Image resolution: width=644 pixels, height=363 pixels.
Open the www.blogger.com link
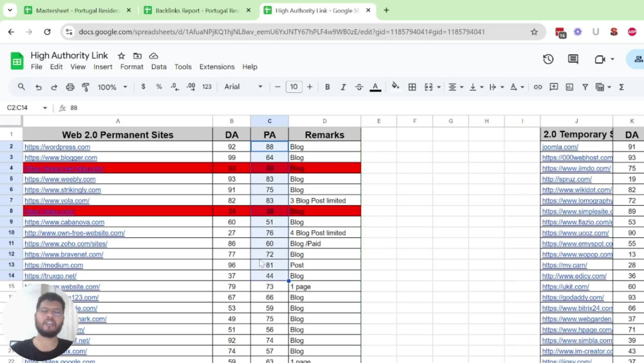[x=61, y=157]
